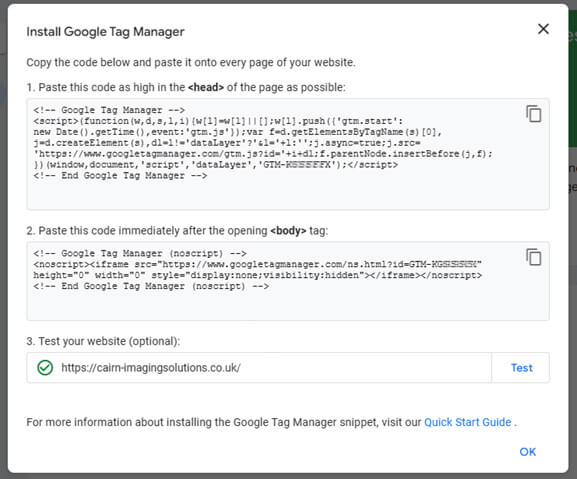
Task: Click 'Copy the code below and paste' instruction
Action: [x=191, y=63]
